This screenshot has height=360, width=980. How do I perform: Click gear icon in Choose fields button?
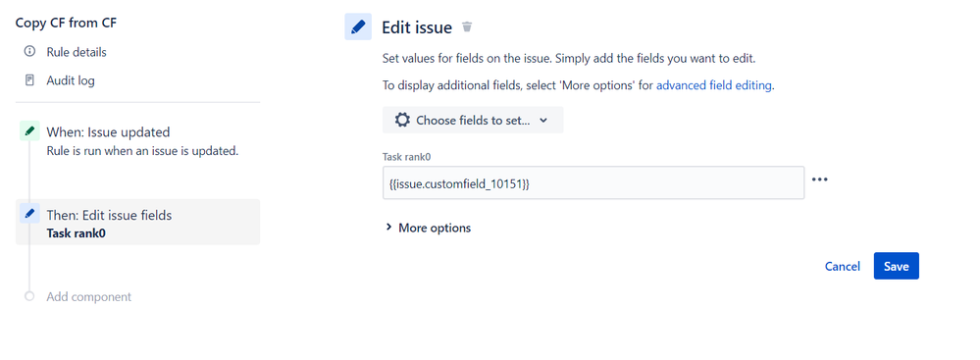[402, 120]
